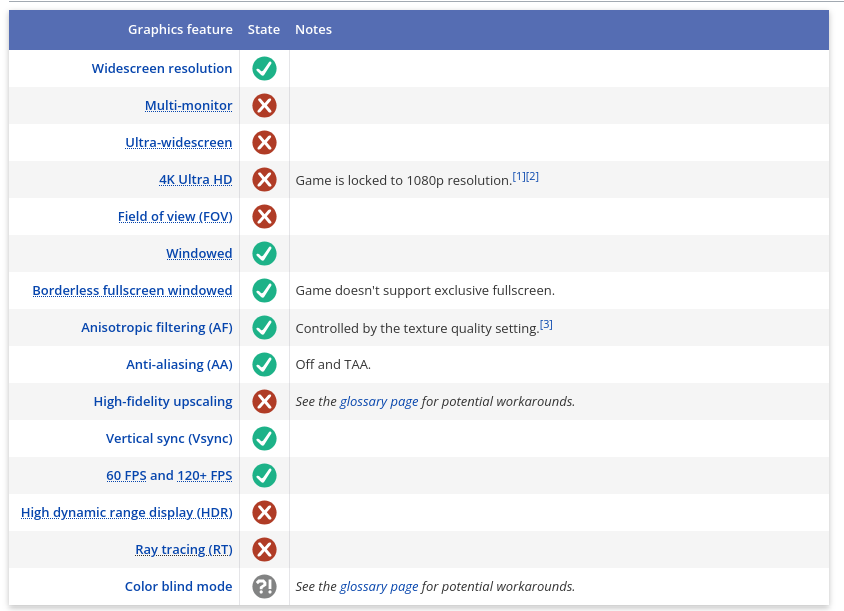Open citation [1] in 4K Ultra HD notes
The width and height of the screenshot is (844, 611).
[x=519, y=177]
